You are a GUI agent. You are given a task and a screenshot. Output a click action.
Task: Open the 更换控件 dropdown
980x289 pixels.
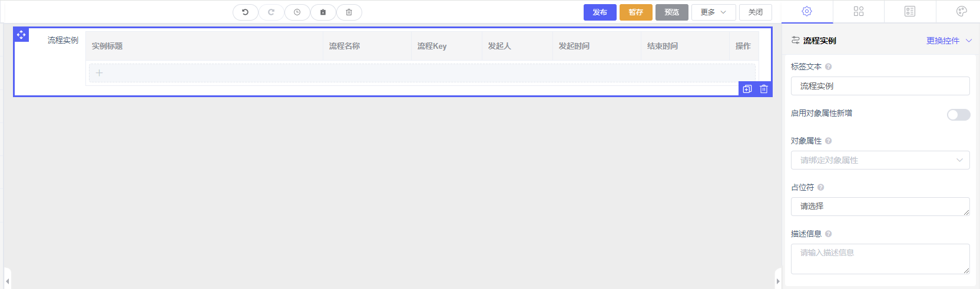click(948, 41)
